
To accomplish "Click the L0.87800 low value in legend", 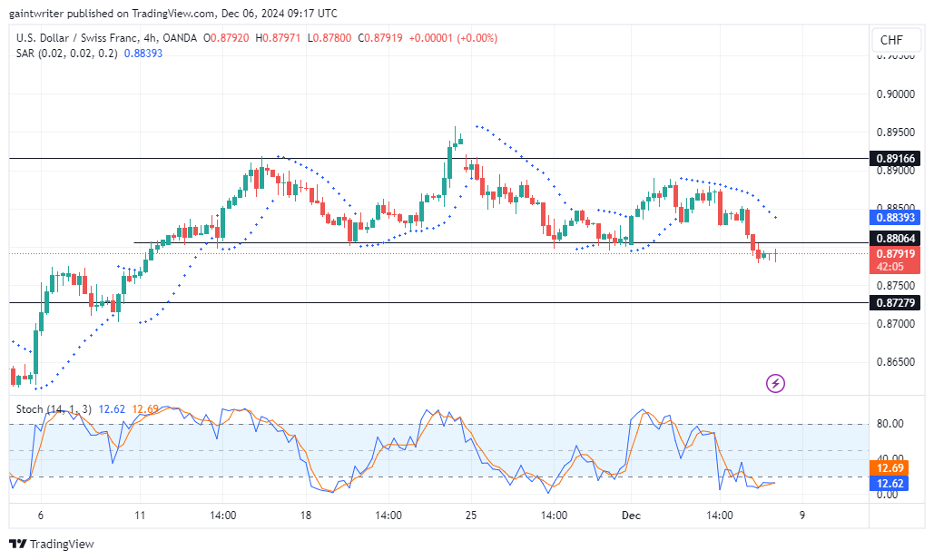I will pyautogui.click(x=329, y=37).
